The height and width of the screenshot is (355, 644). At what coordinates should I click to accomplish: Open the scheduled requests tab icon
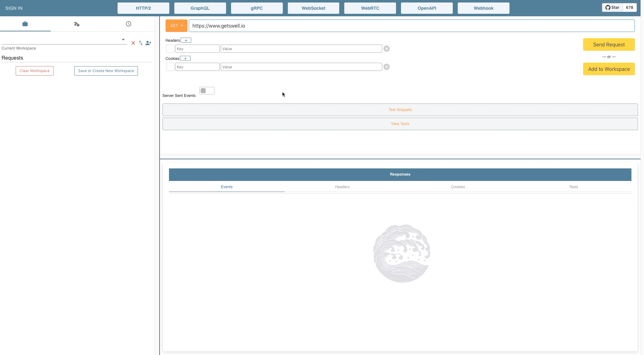77,24
